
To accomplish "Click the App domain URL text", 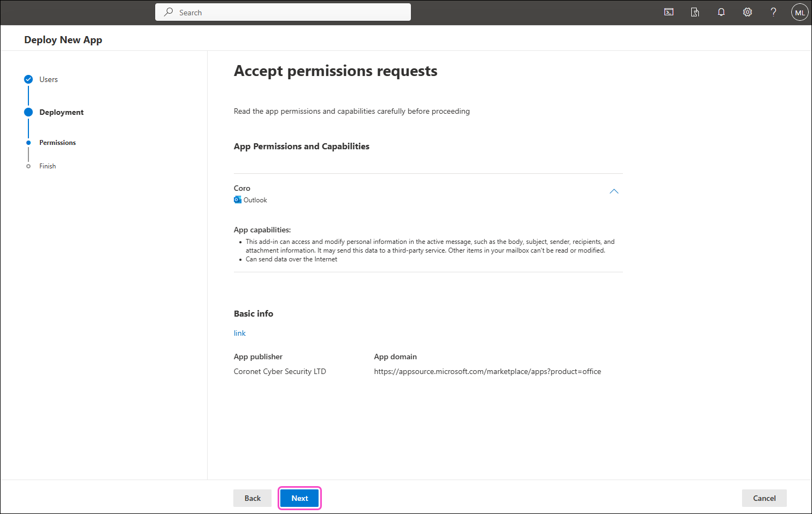I will [x=487, y=371].
